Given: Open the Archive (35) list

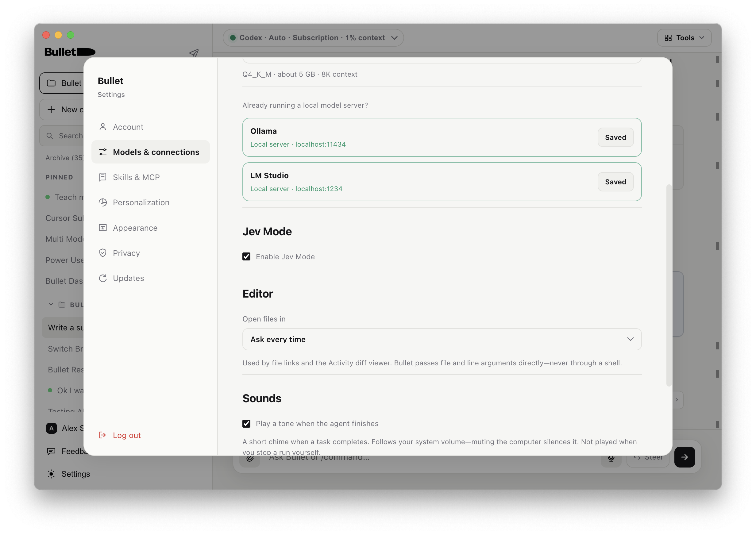Looking at the screenshot, I should (64, 158).
